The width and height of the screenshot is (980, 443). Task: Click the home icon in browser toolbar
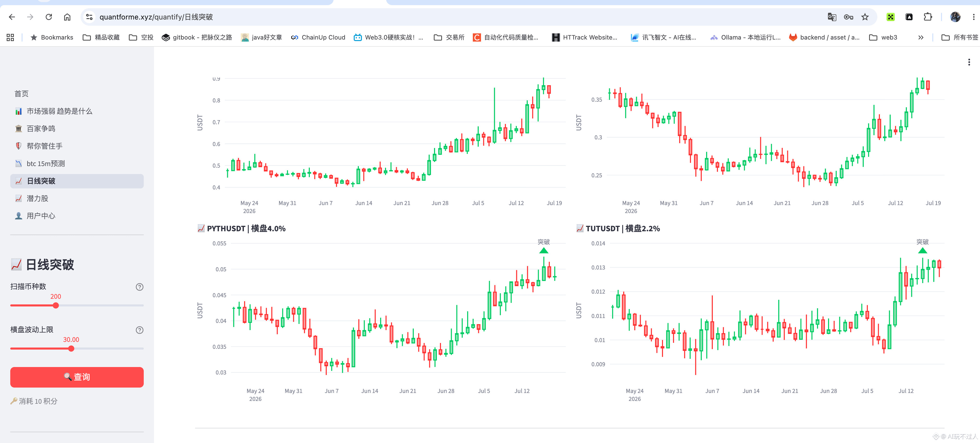[67, 17]
